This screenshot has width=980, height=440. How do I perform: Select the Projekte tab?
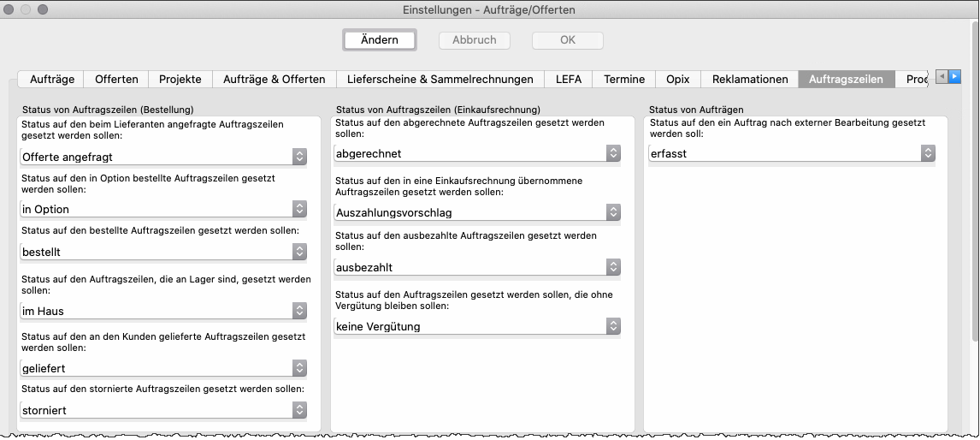180,79
